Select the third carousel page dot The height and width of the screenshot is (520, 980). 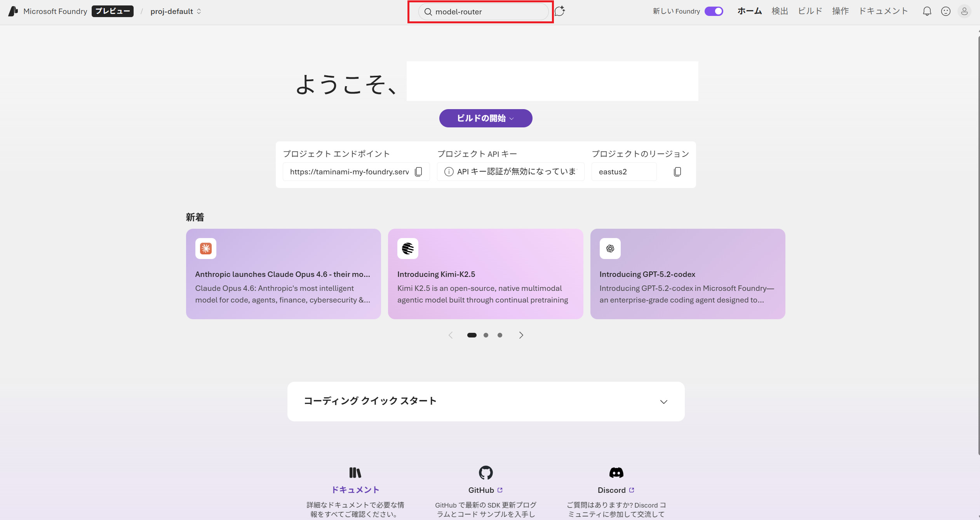[x=500, y=335]
